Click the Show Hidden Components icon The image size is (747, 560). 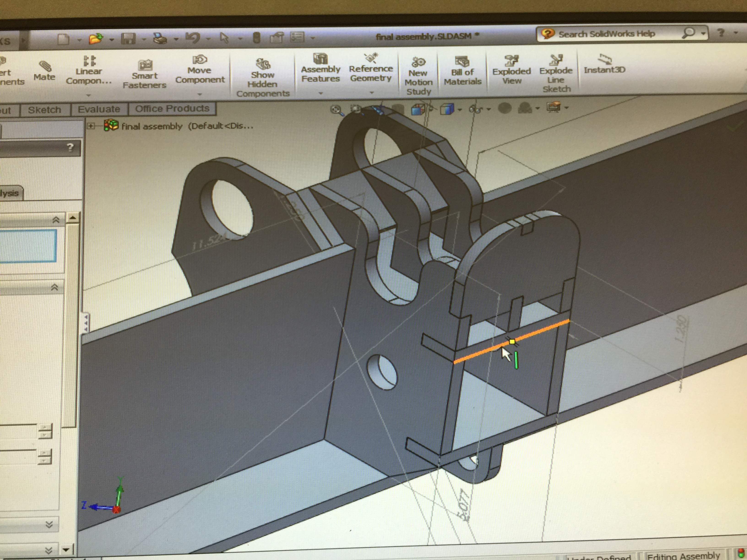click(x=263, y=64)
